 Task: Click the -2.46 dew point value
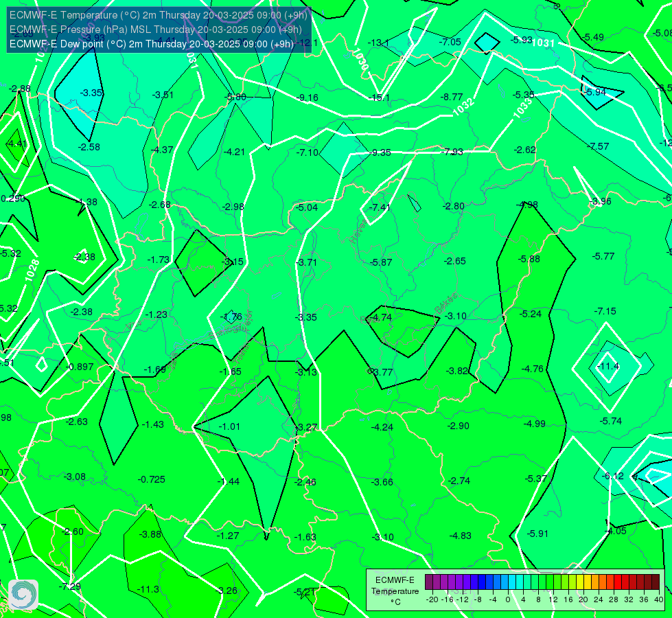click(305, 482)
